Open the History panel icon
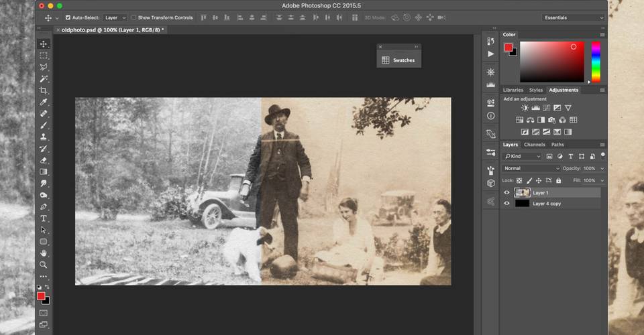The width and height of the screenshot is (644, 335). click(490, 41)
